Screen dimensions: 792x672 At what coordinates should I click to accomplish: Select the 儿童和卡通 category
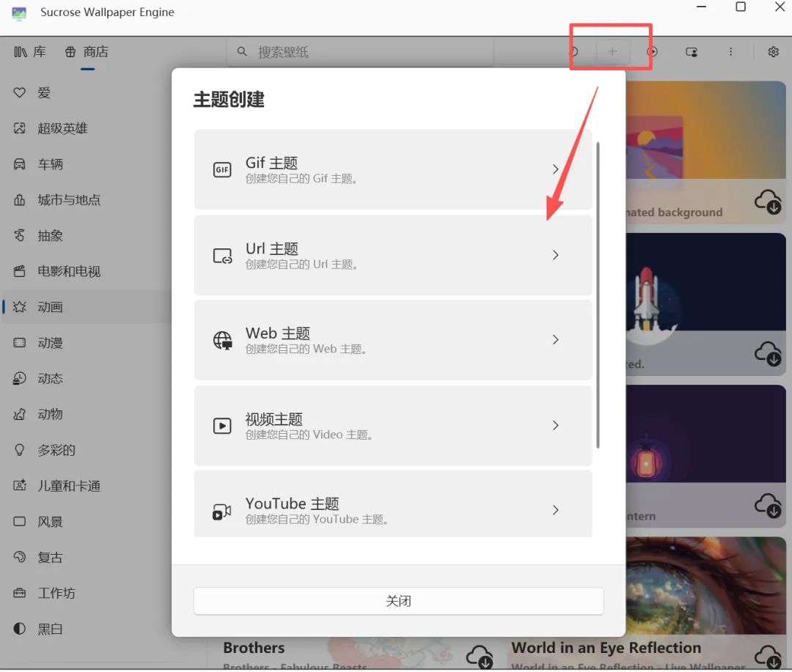(x=86, y=486)
